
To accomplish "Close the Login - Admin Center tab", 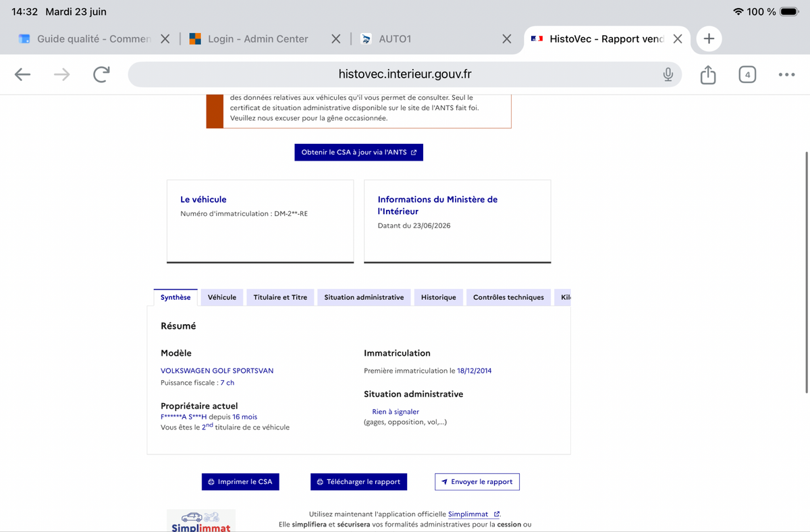I will coord(335,39).
